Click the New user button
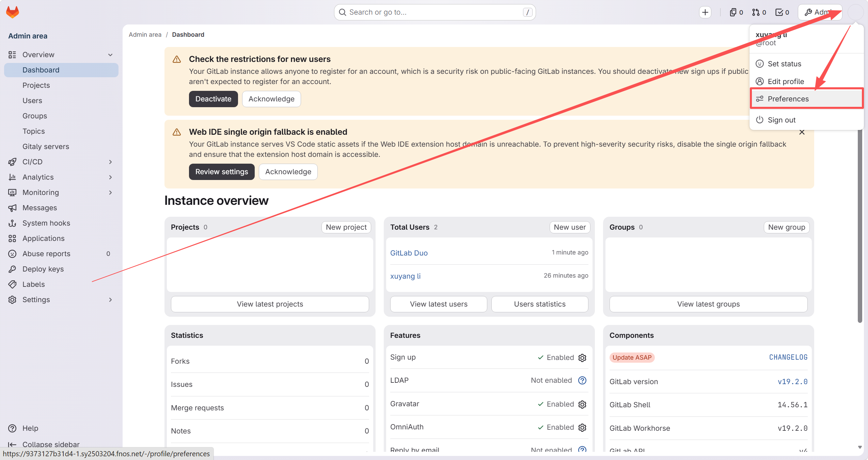 (x=570, y=227)
